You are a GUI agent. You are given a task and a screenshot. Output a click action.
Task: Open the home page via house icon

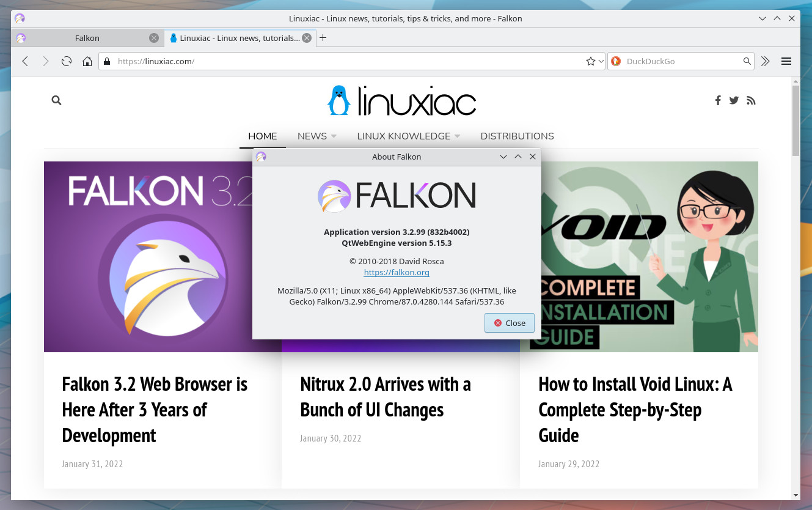(87, 61)
